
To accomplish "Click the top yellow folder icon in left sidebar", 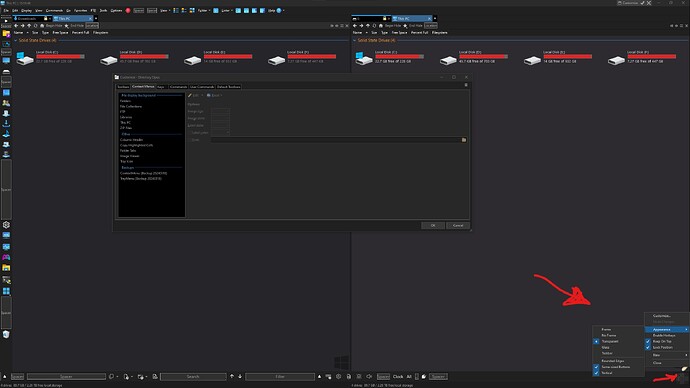I will [x=6, y=33].
